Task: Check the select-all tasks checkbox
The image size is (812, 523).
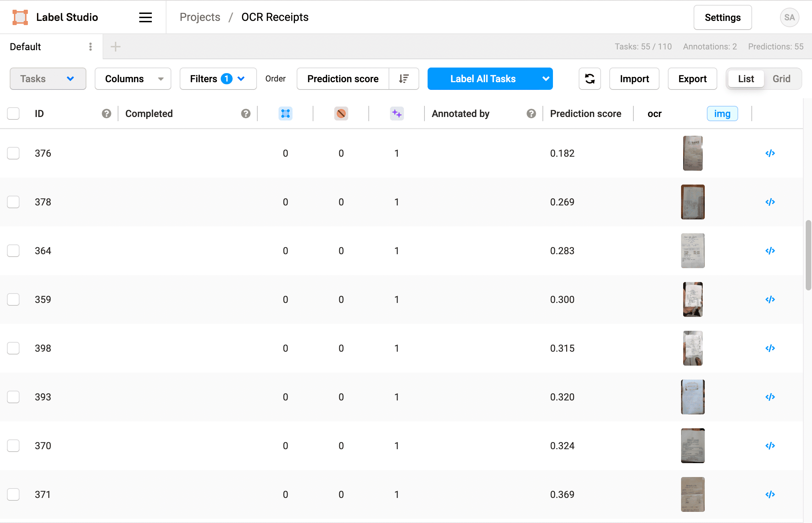Action: pos(13,114)
